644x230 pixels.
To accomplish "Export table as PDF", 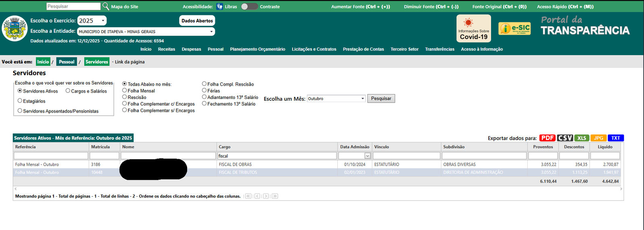I will pyautogui.click(x=547, y=138).
